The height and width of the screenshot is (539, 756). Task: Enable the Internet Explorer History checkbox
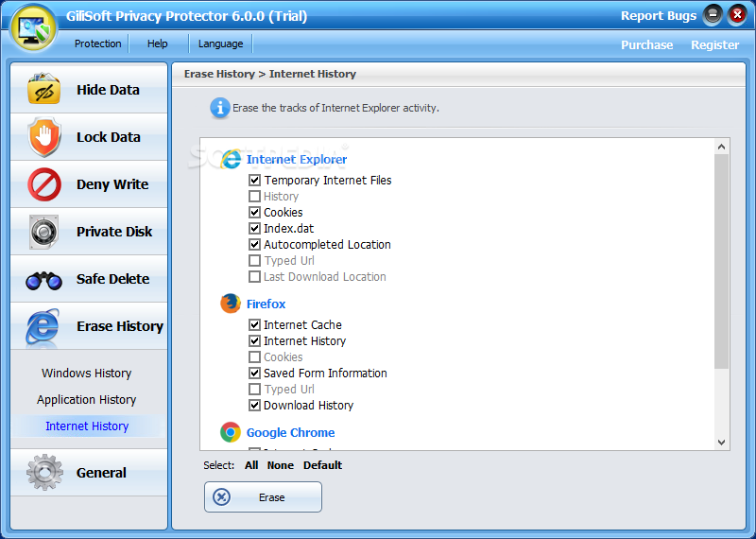254,197
